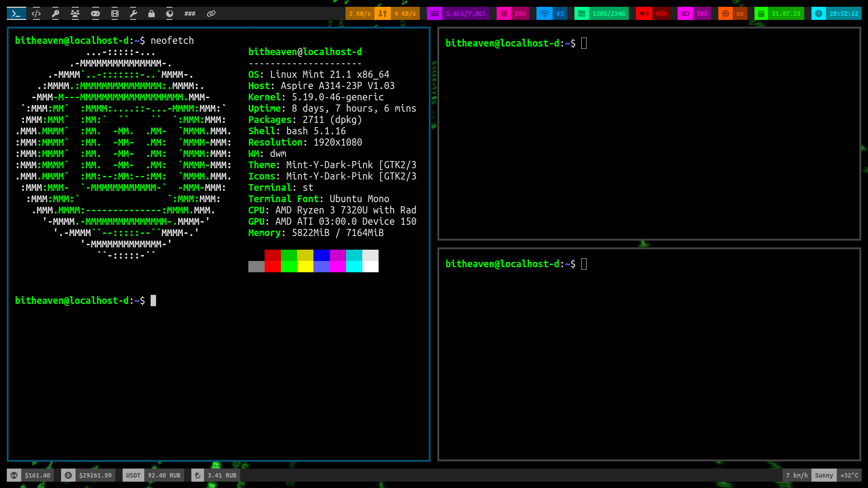The width and height of the screenshot is (868, 488).
Task: Click the 95% volume value
Action: (661, 14)
